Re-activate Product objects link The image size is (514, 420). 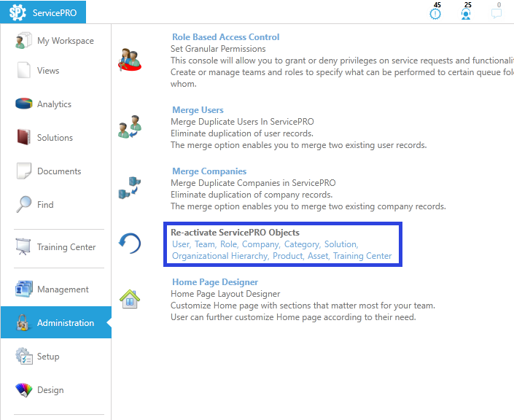[288, 256]
